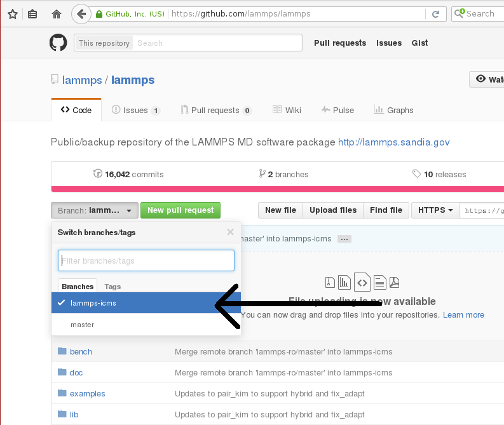Click the bookmark star icon
This screenshot has width=504, height=425.
coord(13,14)
